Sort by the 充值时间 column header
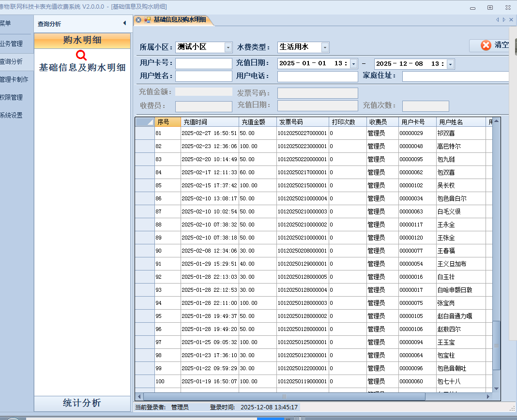Image resolution: width=517 pixels, height=420 pixels. pos(209,122)
